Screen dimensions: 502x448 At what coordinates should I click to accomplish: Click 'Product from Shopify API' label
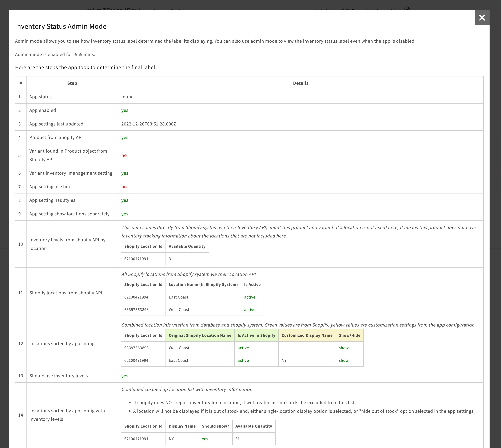click(x=56, y=137)
